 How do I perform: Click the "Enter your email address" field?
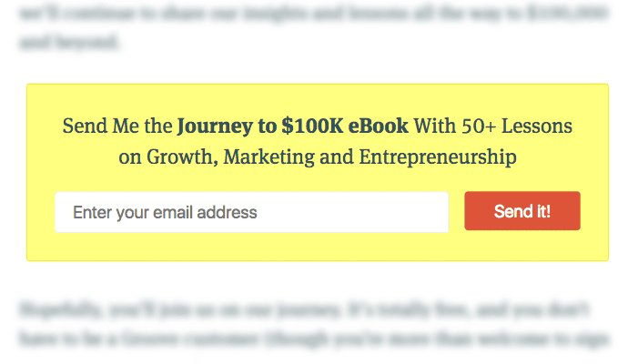250,213
